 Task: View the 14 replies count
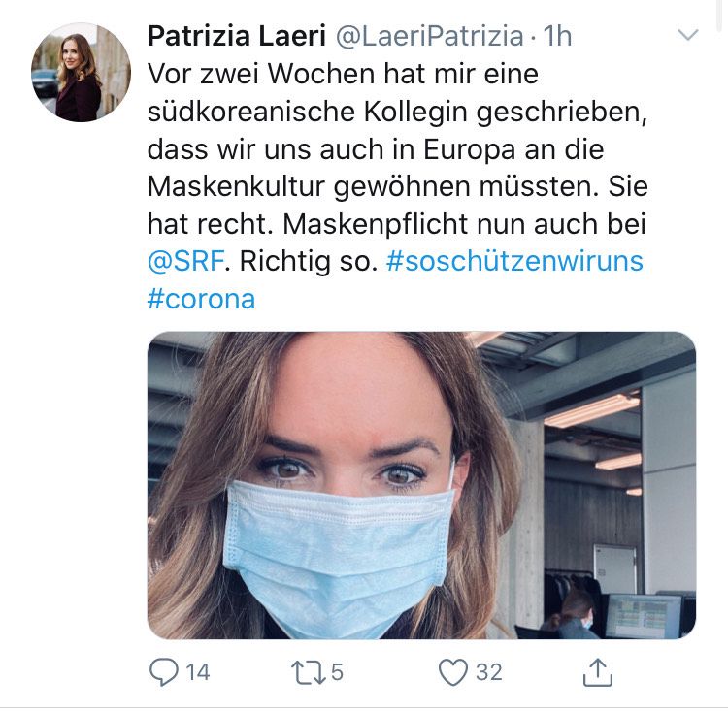[x=198, y=672]
